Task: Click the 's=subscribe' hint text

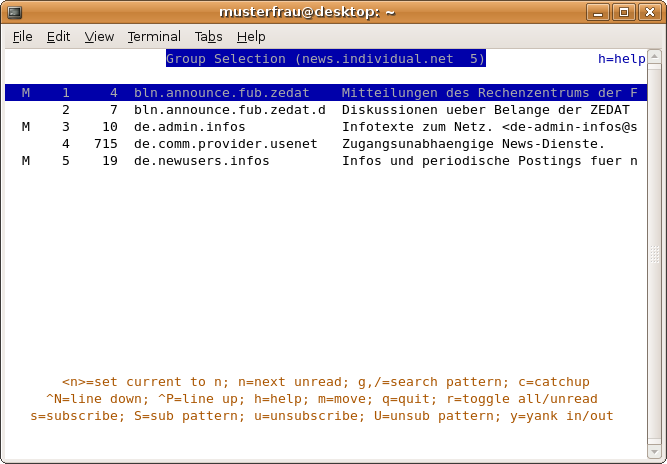Action: pos(74,416)
